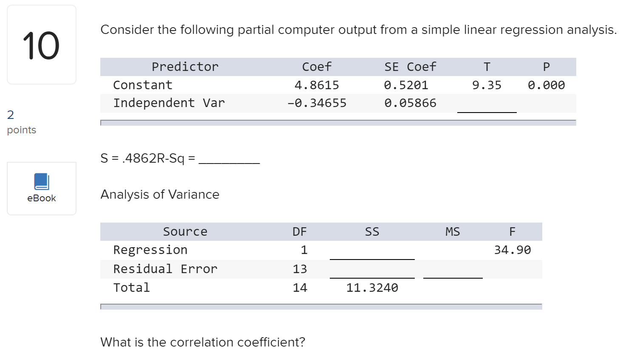This screenshot has height=364, width=626.
Task: Click the Coef column header
Action: (x=317, y=67)
